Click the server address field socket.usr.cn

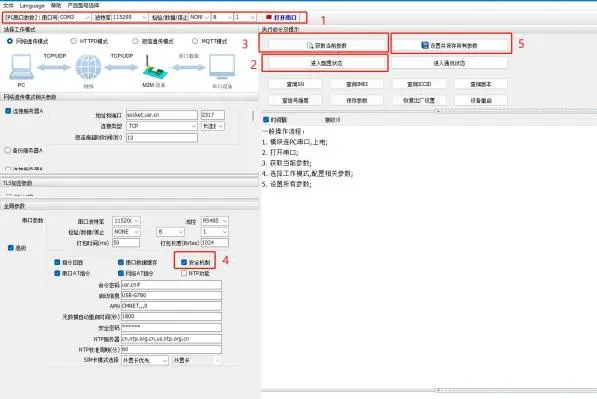162,115
